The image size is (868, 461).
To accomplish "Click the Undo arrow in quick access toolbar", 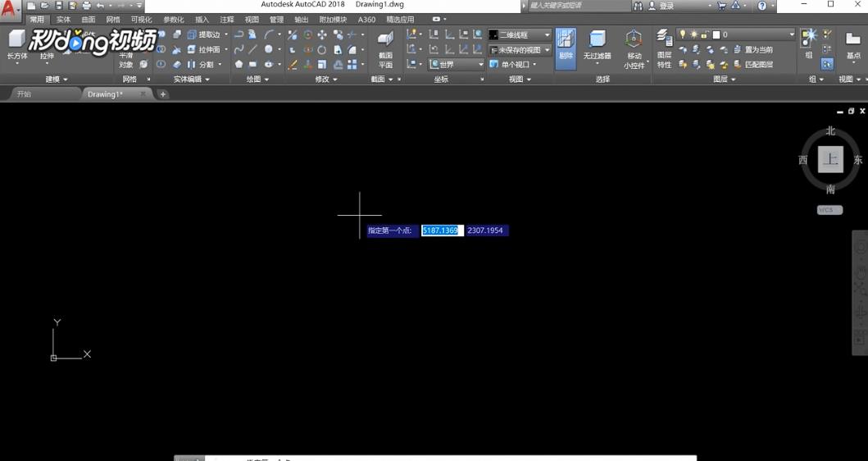I will pyautogui.click(x=100, y=6).
